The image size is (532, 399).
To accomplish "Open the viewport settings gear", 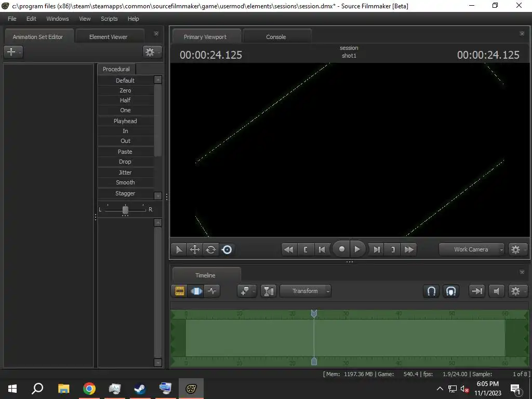I will (517, 250).
